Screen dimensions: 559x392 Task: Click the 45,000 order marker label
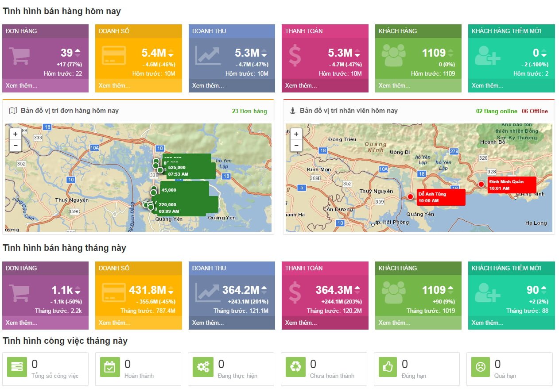(x=184, y=190)
